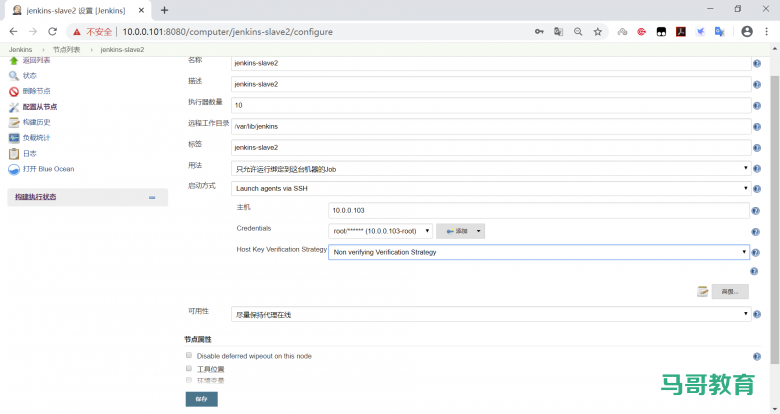
Task: Show help for availability setting
Action: click(757, 314)
